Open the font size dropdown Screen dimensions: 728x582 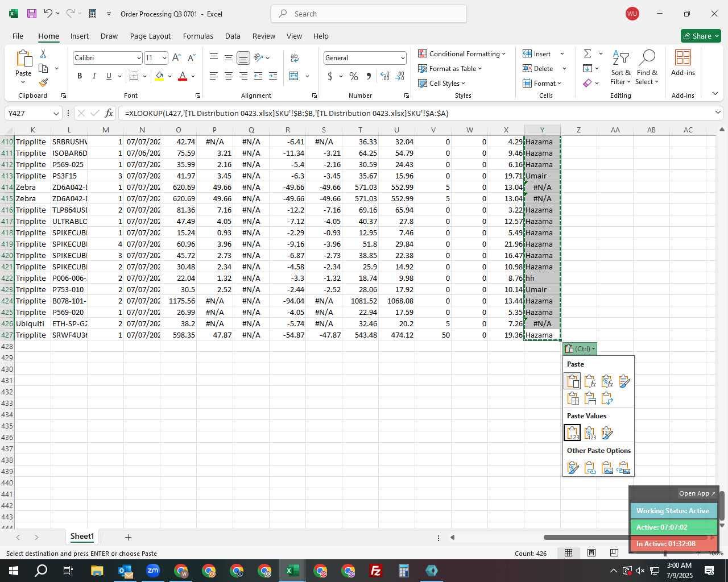[164, 58]
